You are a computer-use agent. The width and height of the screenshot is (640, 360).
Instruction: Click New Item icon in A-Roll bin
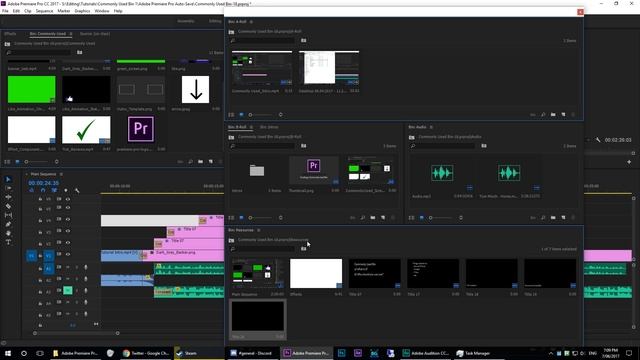click(563, 115)
